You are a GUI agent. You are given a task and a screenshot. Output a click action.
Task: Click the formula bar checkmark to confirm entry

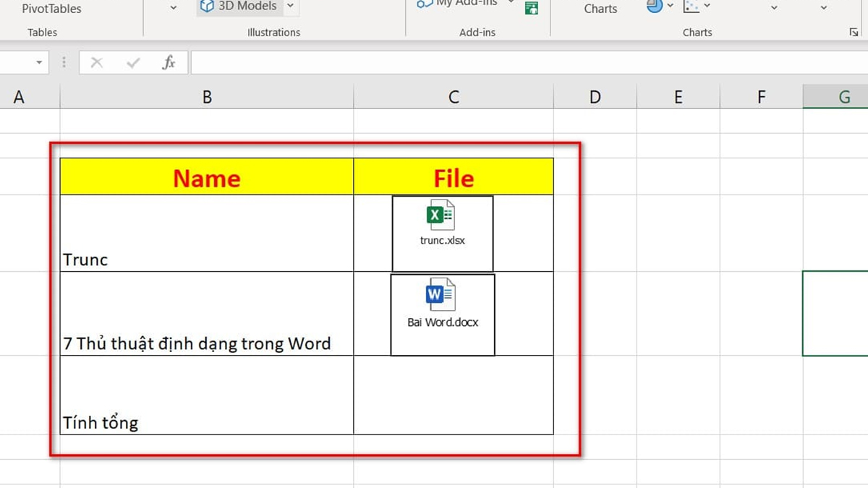tap(132, 62)
